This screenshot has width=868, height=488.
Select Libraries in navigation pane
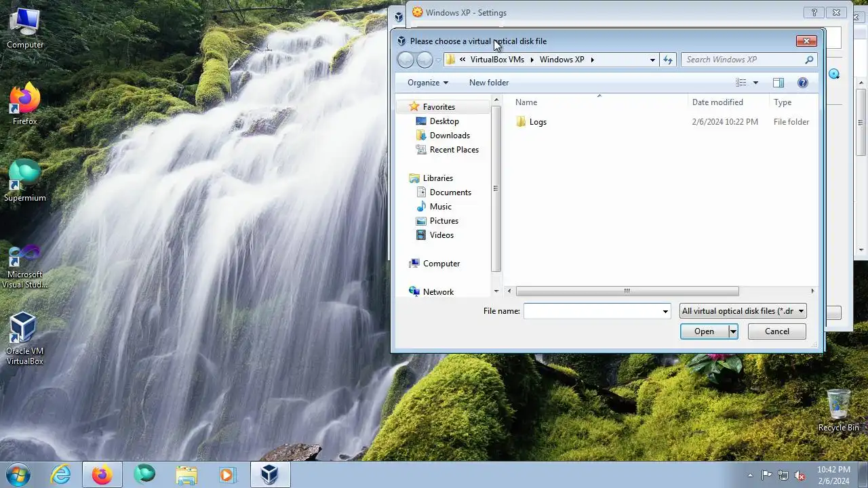(437, 178)
